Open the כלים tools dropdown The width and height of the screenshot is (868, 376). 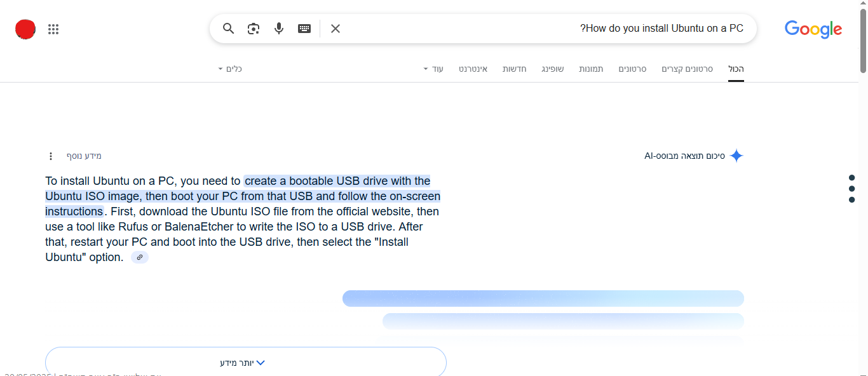coord(230,69)
